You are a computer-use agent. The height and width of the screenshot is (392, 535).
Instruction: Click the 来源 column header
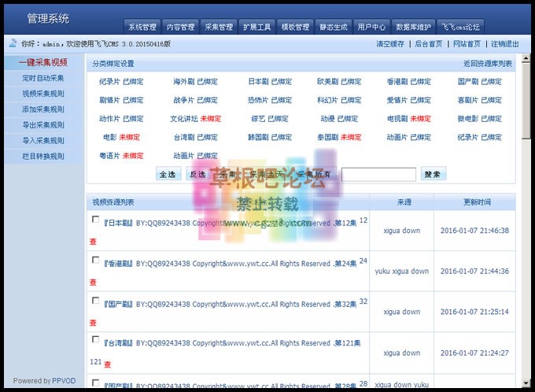(x=404, y=202)
